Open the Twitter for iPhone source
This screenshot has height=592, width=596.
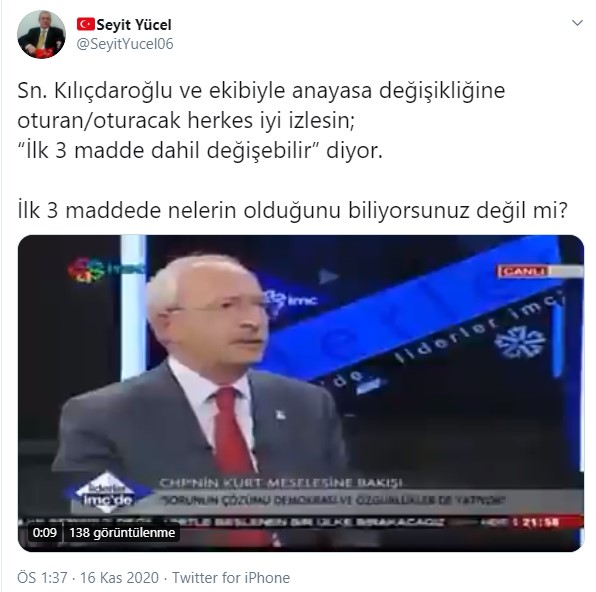tap(231, 578)
